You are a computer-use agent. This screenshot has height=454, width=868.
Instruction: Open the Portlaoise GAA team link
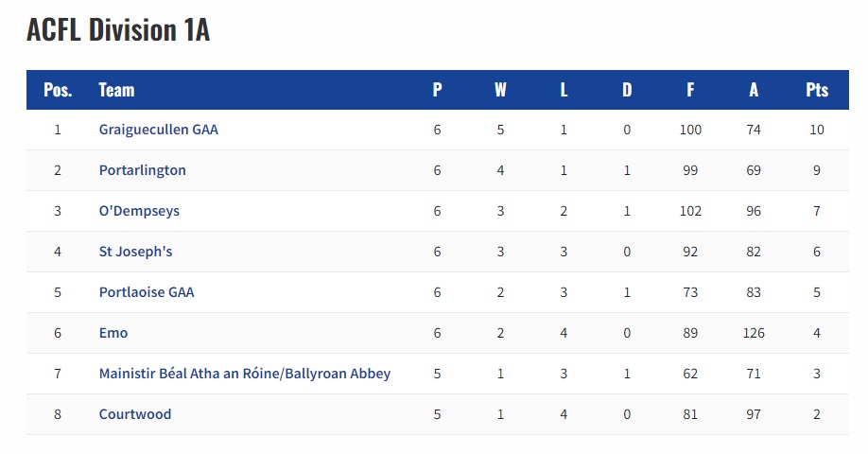coord(147,292)
